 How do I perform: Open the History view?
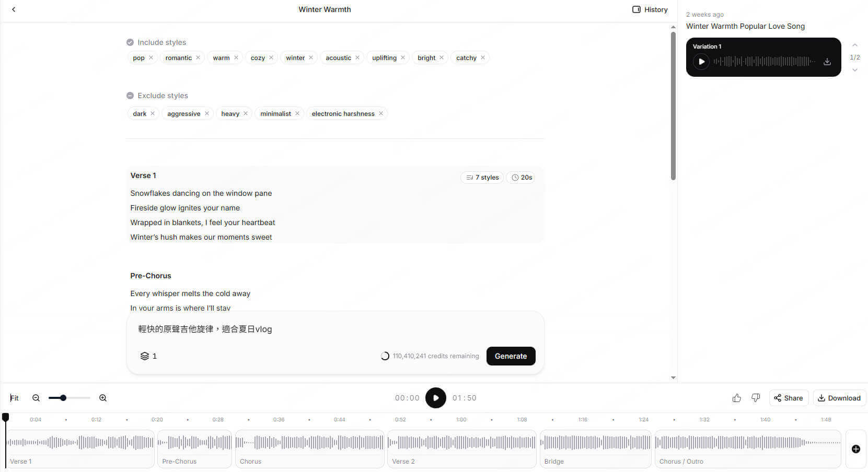[656, 9]
